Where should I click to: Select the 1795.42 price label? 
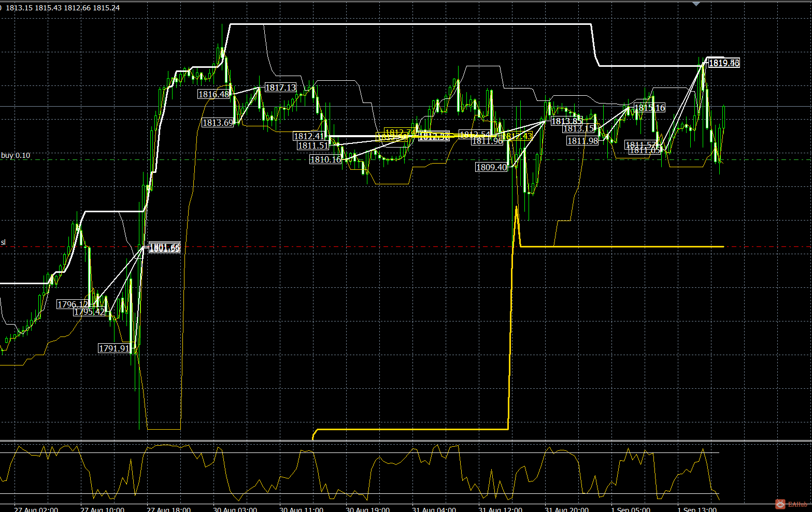pos(90,312)
